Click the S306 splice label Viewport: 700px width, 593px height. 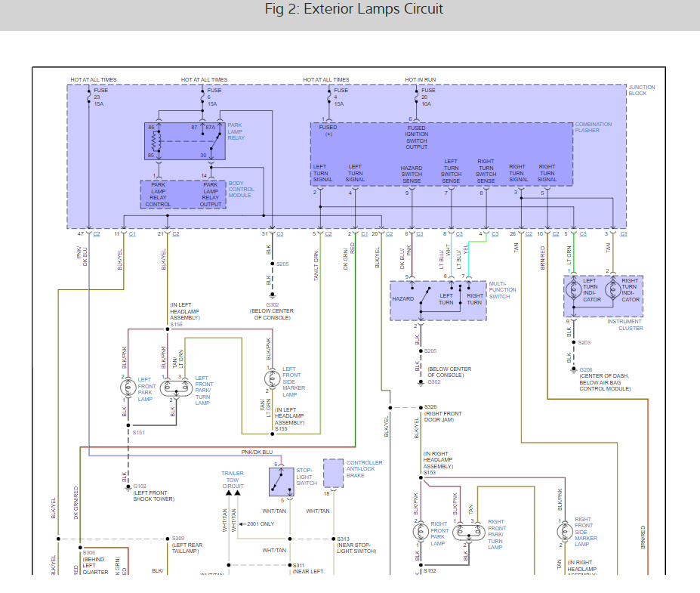[89, 552]
